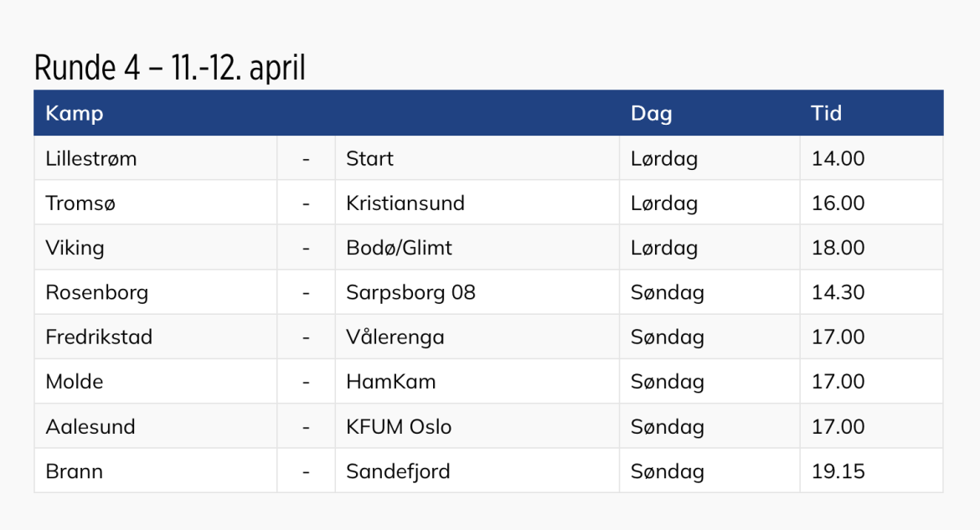Viewport: 980px width, 530px height.
Task: Select the Brann home team
Action: click(x=75, y=471)
